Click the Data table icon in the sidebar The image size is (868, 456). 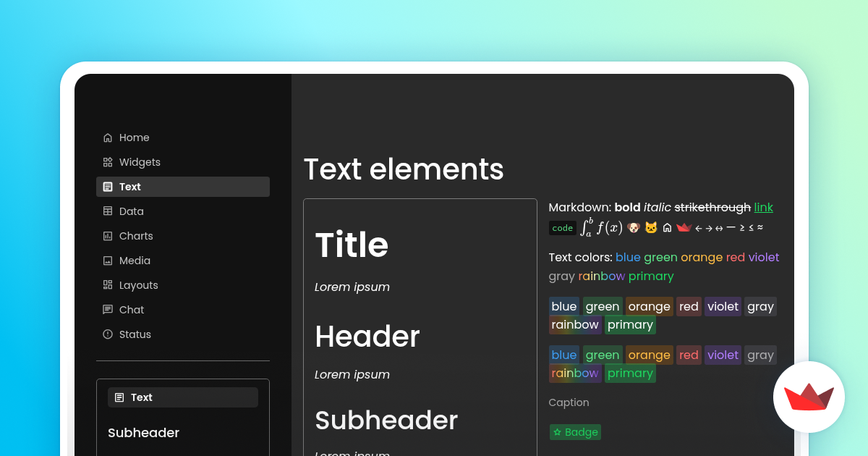coord(108,211)
